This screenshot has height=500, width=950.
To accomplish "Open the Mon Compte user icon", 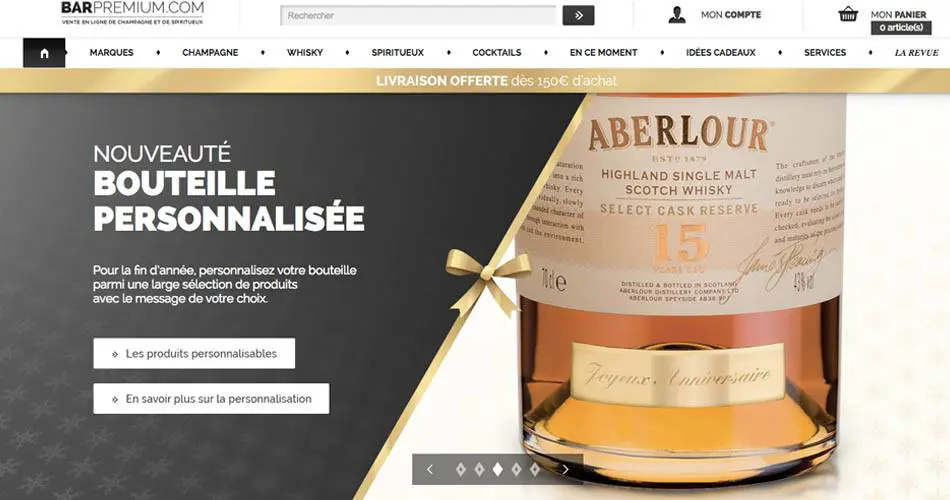I will (x=677, y=15).
